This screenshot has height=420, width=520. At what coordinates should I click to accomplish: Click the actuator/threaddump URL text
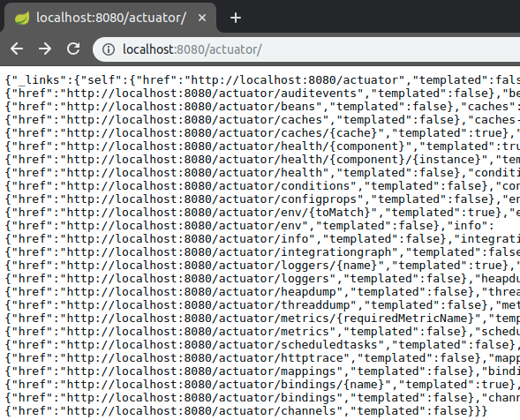click(208, 305)
